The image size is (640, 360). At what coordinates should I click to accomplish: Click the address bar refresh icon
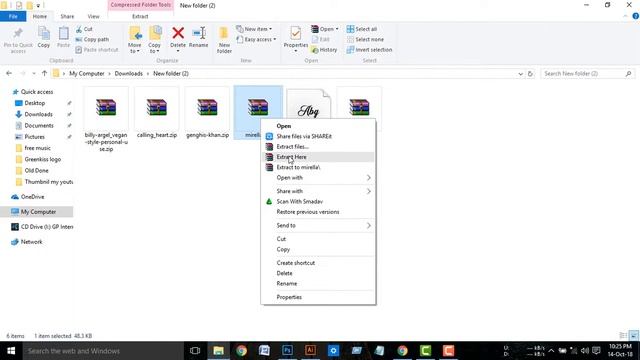[x=530, y=74]
